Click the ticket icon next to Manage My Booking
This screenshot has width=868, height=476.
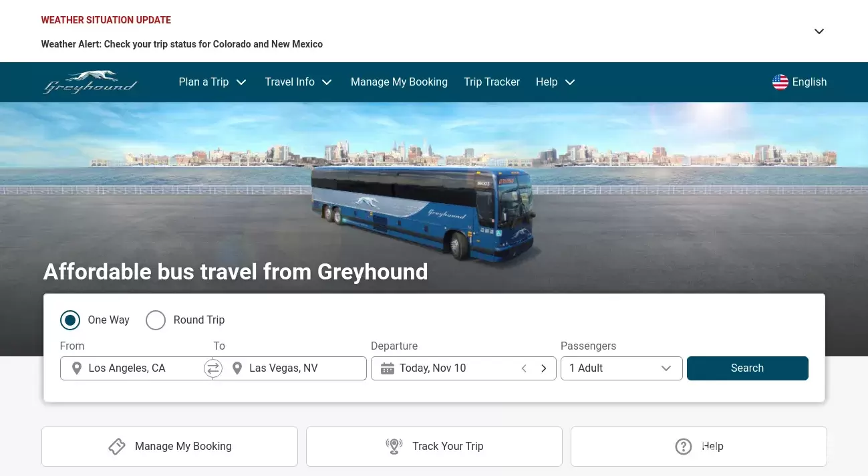coord(117,447)
